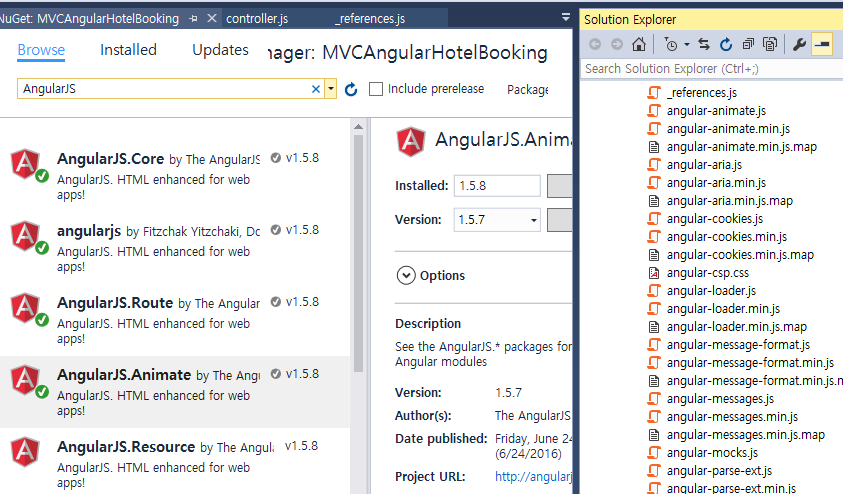Select the AngularJS.Route package
Image resolution: width=843 pixels, height=494 pixels.
click(x=175, y=320)
